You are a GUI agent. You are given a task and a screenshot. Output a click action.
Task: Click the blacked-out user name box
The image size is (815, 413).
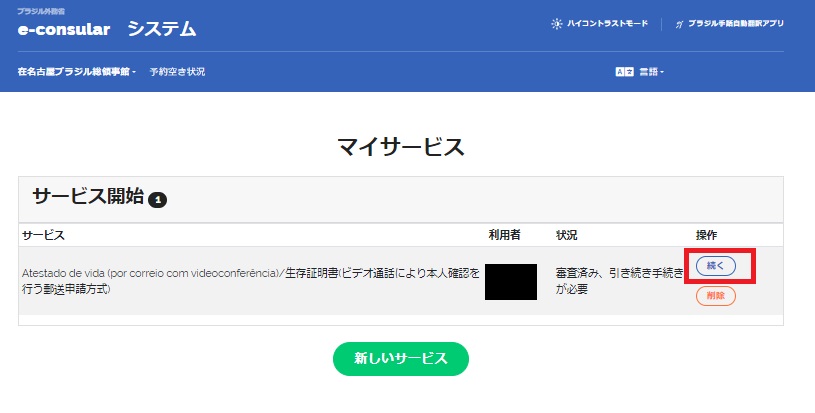pyautogui.click(x=511, y=282)
